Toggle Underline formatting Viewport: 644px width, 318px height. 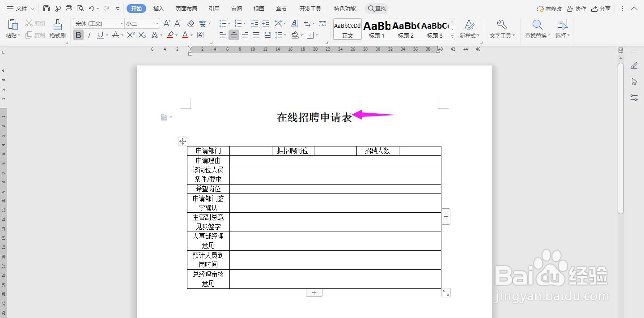click(x=100, y=35)
